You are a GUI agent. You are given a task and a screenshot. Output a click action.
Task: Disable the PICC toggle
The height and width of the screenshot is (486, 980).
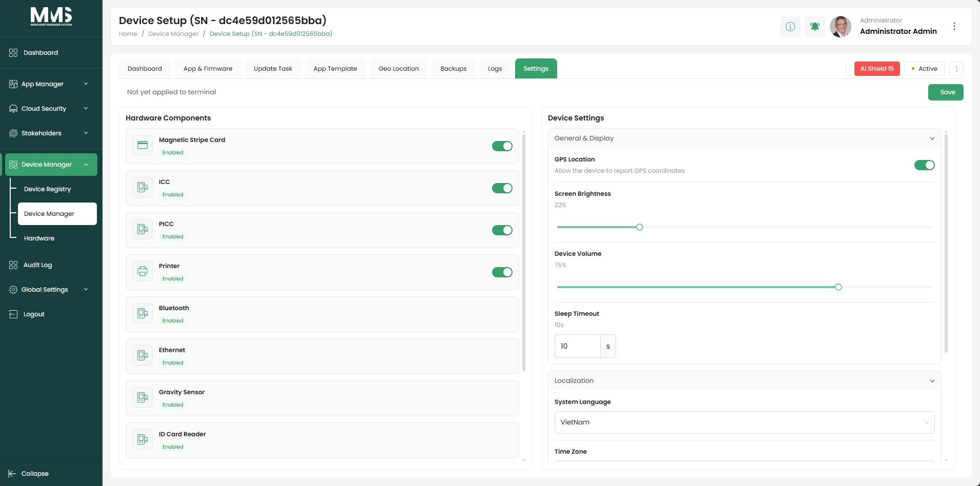pos(502,230)
